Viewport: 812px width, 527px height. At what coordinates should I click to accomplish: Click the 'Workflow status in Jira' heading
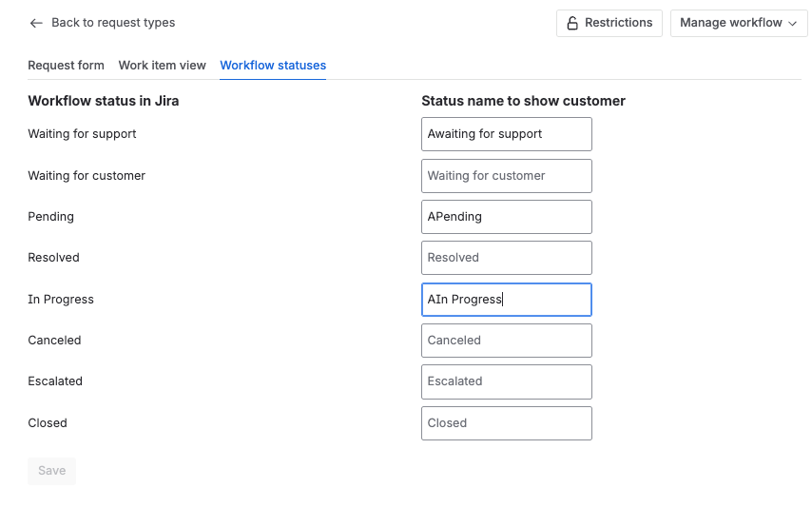104,101
